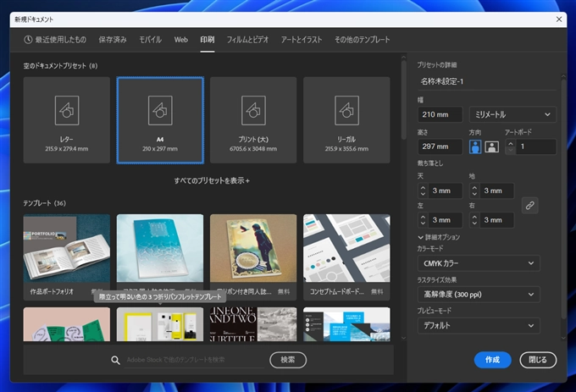Select the コンセプトムードボード template thumbnail

[346, 248]
